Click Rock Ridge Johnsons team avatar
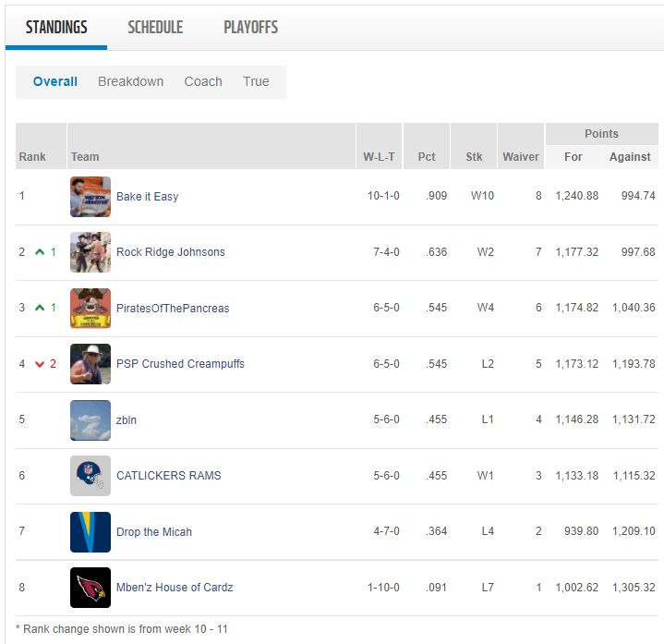The width and height of the screenshot is (664, 644). [91, 252]
